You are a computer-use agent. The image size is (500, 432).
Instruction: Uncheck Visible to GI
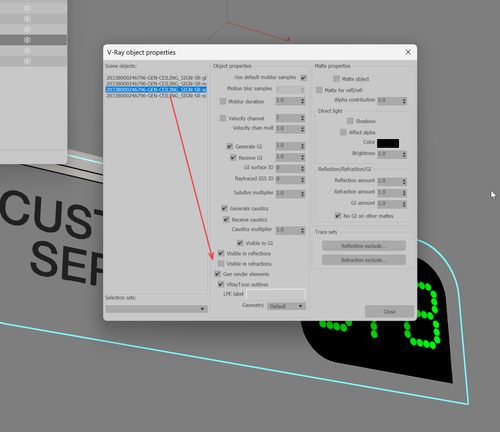240,243
